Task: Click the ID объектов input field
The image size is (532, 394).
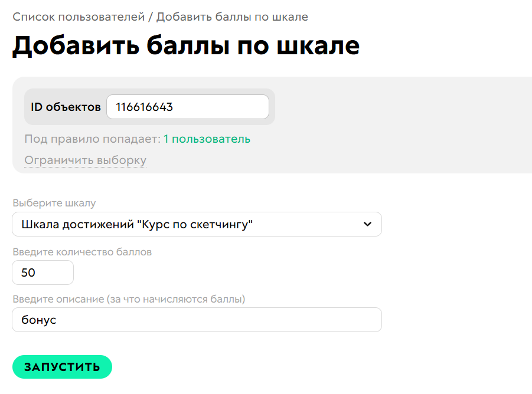Action: 187,107
